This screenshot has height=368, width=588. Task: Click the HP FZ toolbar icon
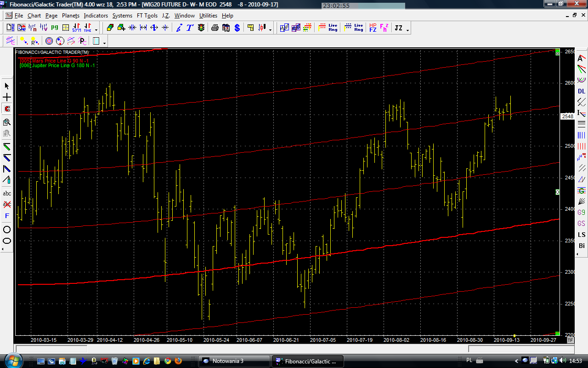click(373, 28)
